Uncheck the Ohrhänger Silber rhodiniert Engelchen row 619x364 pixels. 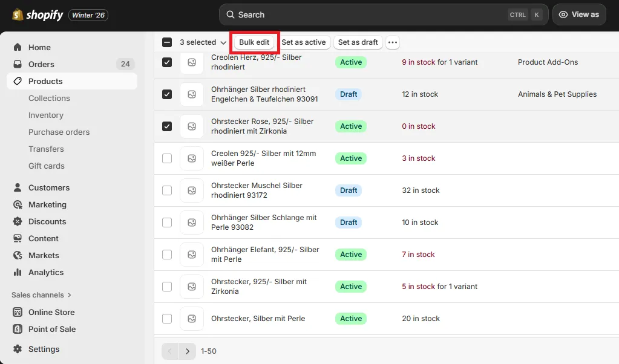pyautogui.click(x=167, y=94)
